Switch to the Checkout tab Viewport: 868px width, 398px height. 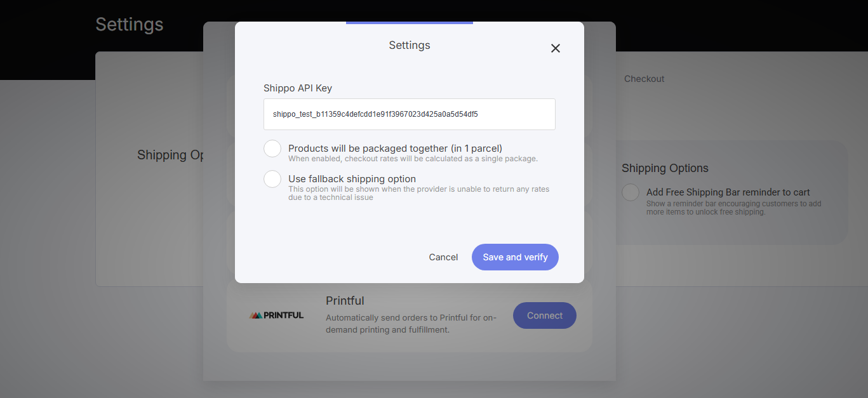coord(644,79)
